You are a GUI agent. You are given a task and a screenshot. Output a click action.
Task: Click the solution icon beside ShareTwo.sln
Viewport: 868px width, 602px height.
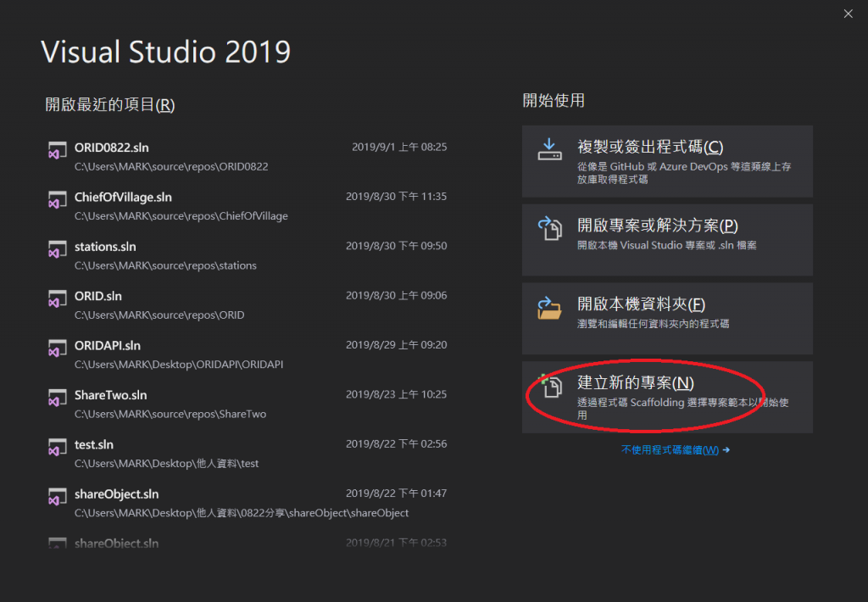click(57, 398)
